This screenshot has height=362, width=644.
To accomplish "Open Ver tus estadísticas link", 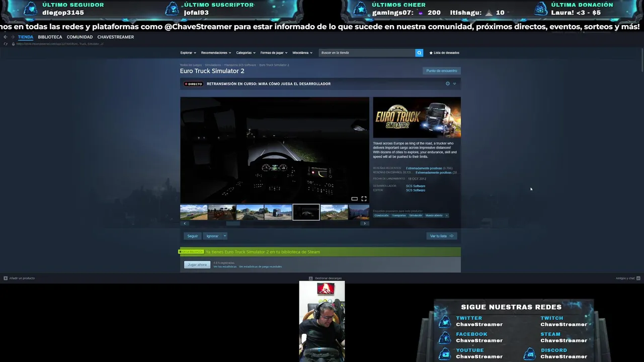I will click(x=225, y=266).
